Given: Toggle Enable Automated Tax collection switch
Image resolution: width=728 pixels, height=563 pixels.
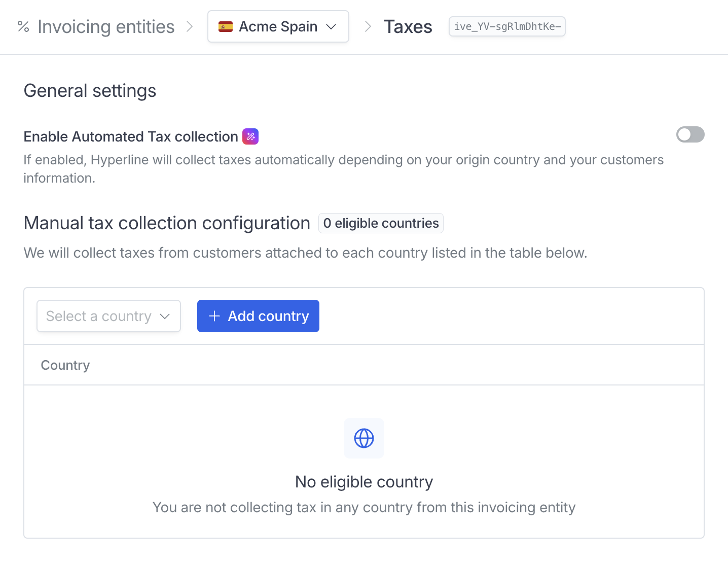Looking at the screenshot, I should (690, 134).
